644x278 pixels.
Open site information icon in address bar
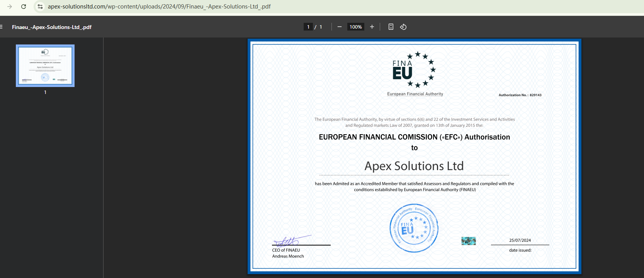pos(40,7)
